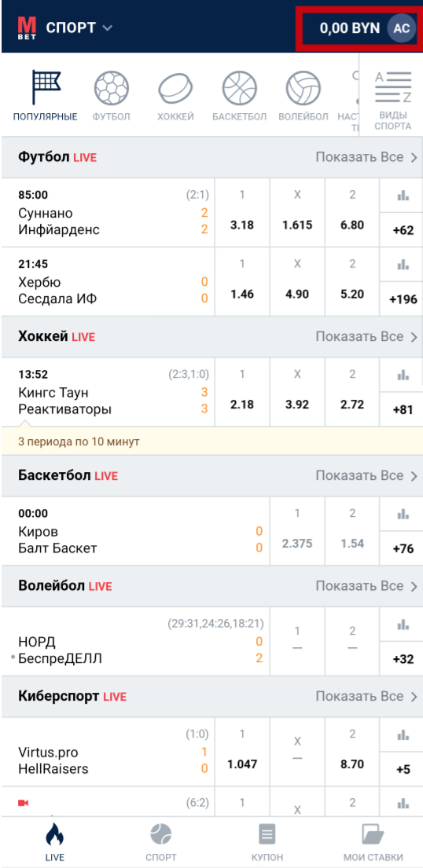This screenshot has height=868, width=423.
Task: Select the Волейбол ball icon
Action: click(303, 88)
